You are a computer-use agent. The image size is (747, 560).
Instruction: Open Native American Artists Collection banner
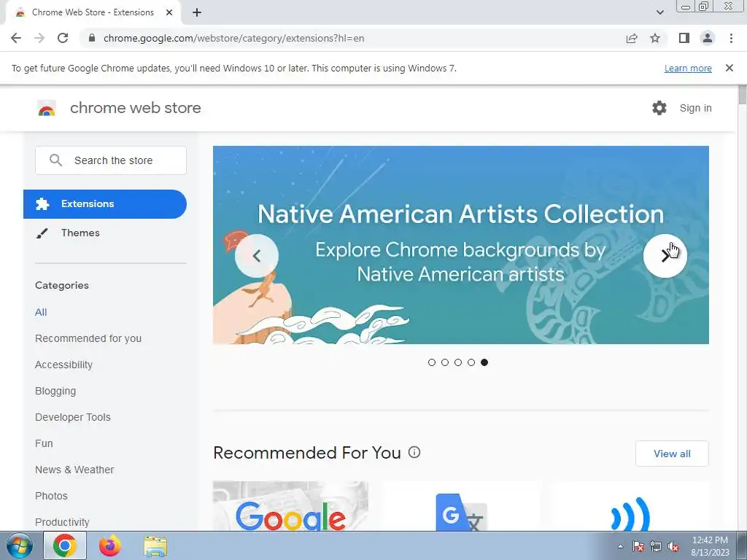tap(461, 245)
